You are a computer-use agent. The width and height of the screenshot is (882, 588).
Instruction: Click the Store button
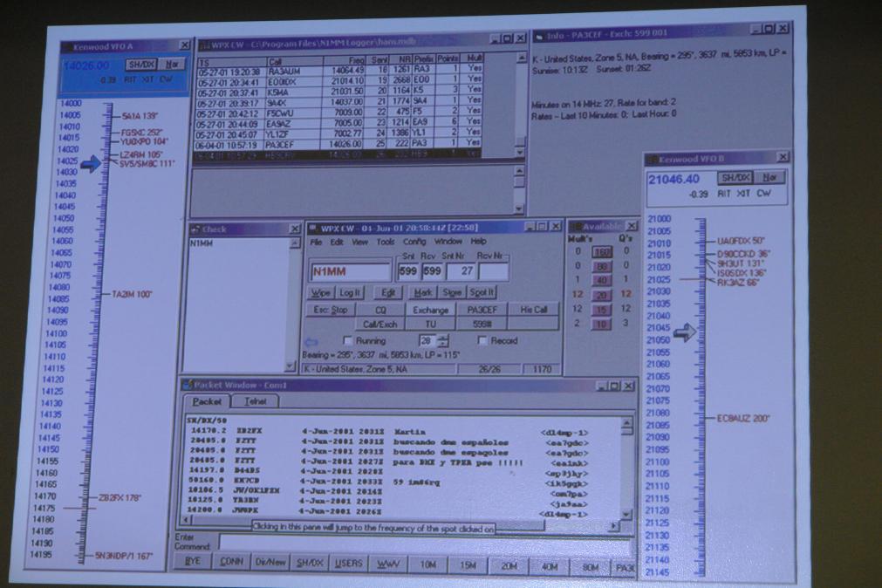451,292
